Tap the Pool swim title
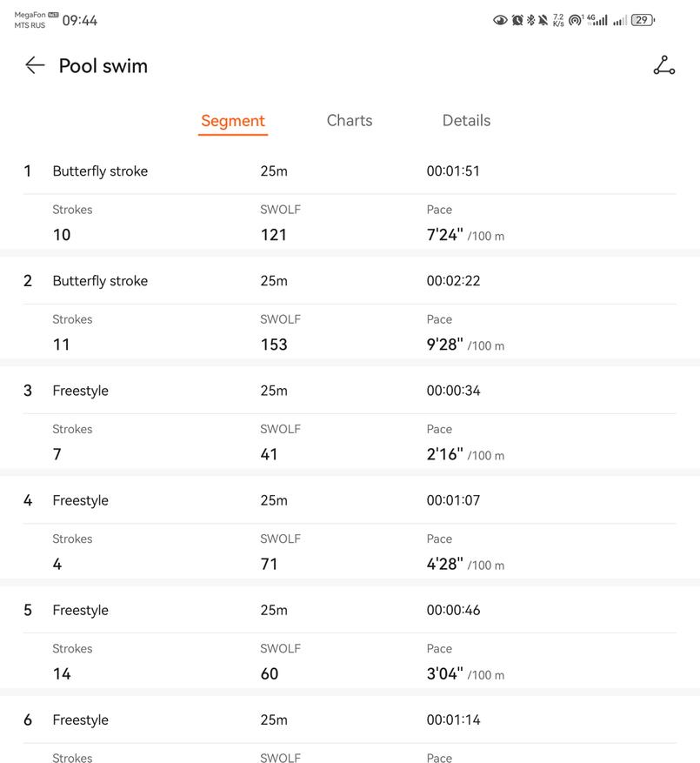Viewport: 700px width, 763px height. click(103, 66)
